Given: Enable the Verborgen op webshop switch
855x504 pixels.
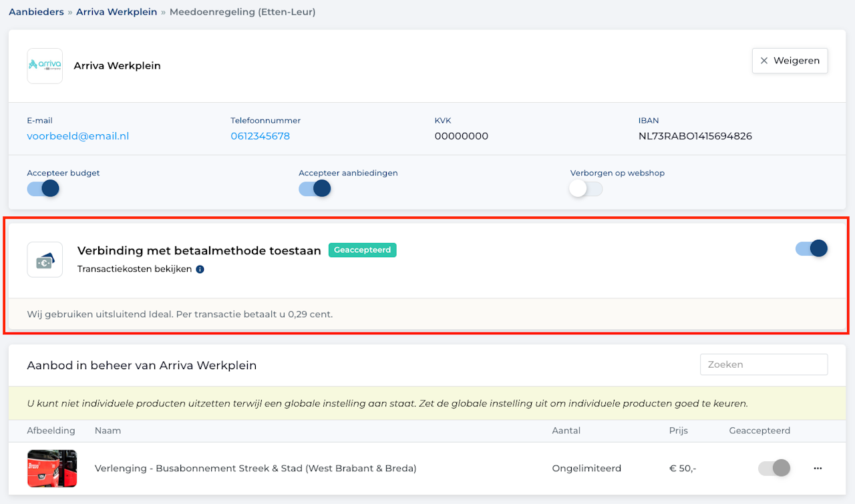Looking at the screenshot, I should 586,189.
